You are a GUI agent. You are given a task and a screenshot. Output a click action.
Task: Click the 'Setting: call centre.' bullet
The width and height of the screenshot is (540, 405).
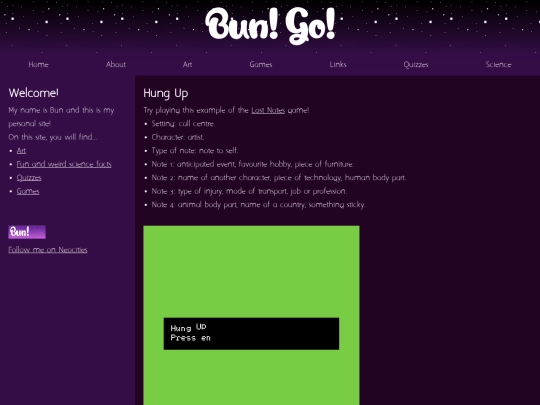pos(183,124)
